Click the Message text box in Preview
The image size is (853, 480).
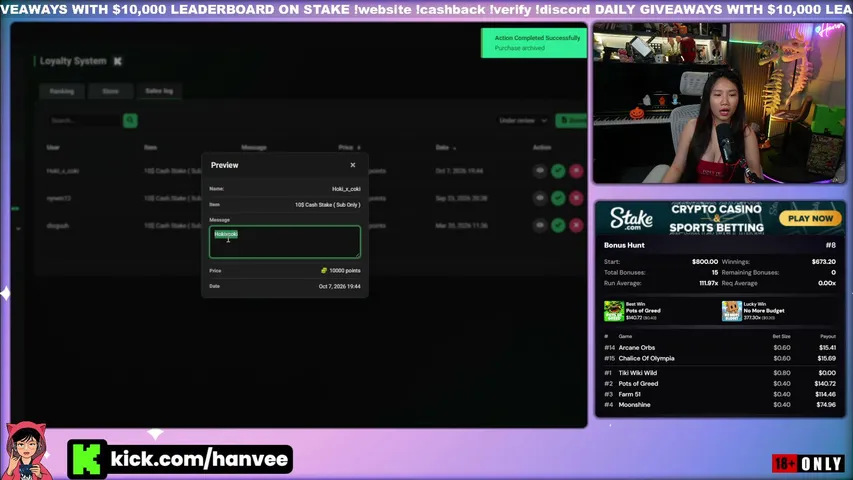click(285, 242)
